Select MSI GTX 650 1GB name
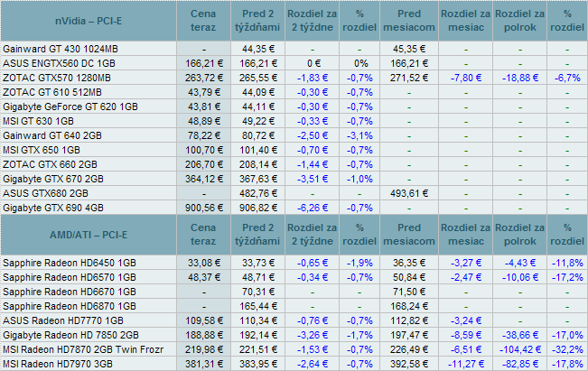The width and height of the screenshot is (588, 371). [42, 150]
